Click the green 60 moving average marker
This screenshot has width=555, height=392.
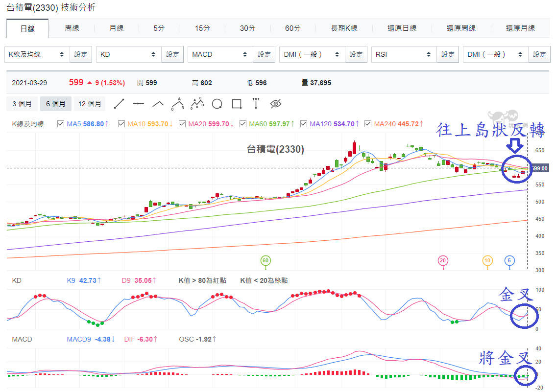265,261
